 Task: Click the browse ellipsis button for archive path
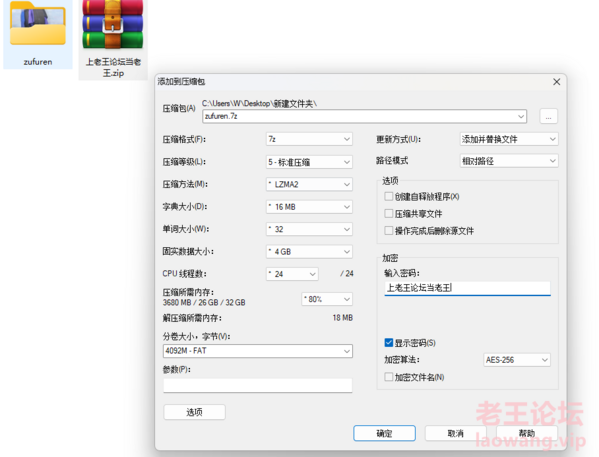click(548, 117)
